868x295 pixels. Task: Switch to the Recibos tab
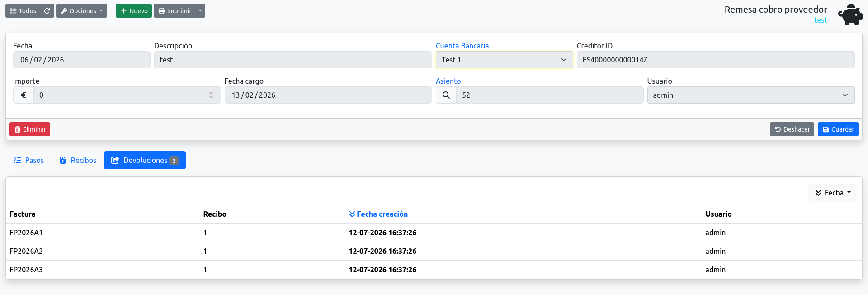tap(78, 160)
